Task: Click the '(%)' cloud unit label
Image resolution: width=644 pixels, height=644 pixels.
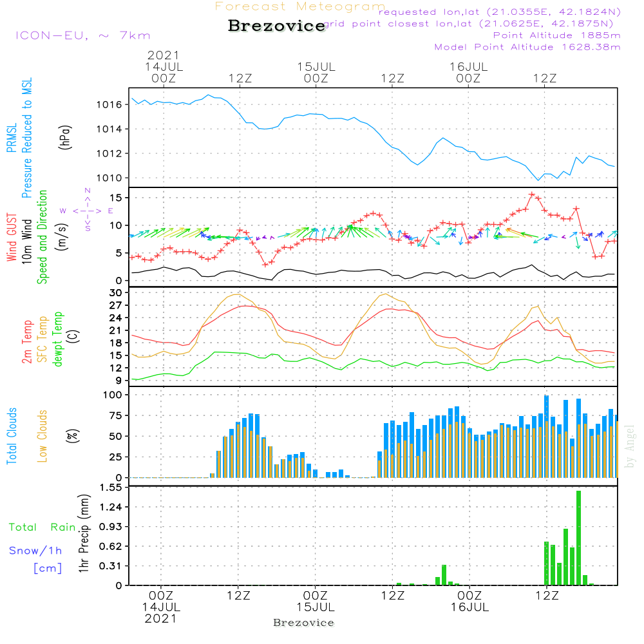Action: [x=72, y=436]
